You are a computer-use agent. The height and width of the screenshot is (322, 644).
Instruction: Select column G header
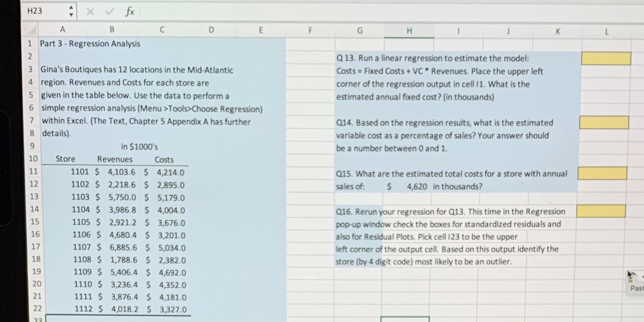point(359,31)
